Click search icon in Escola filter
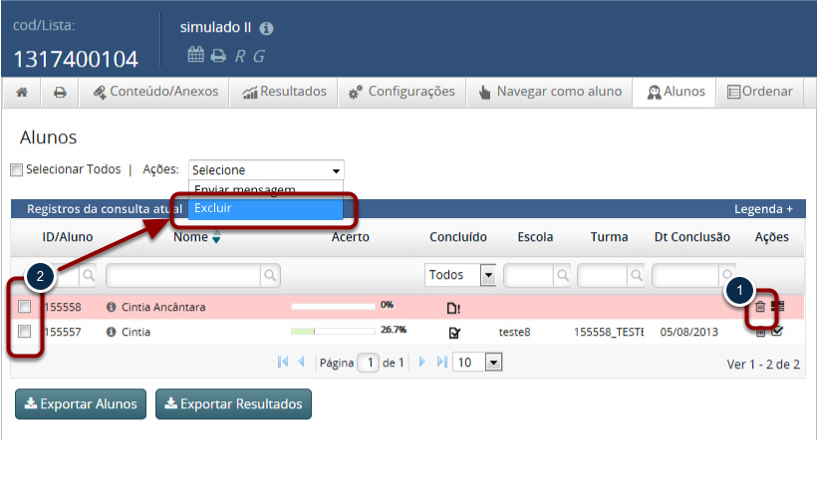Screen dimensions: 817x504 coord(563,275)
